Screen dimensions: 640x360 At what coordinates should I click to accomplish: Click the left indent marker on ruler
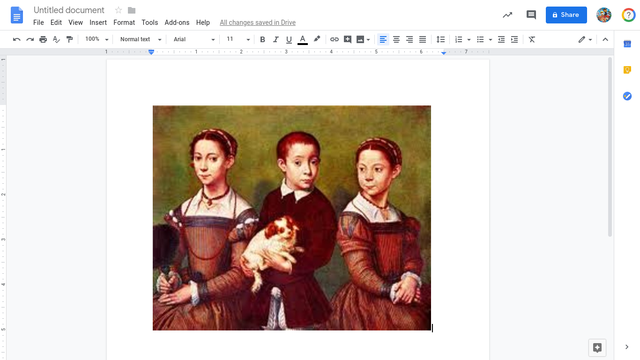[151, 52]
